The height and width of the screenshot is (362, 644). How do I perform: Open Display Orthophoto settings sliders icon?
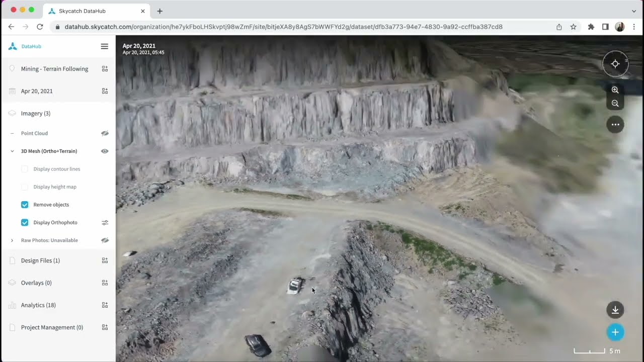(105, 222)
